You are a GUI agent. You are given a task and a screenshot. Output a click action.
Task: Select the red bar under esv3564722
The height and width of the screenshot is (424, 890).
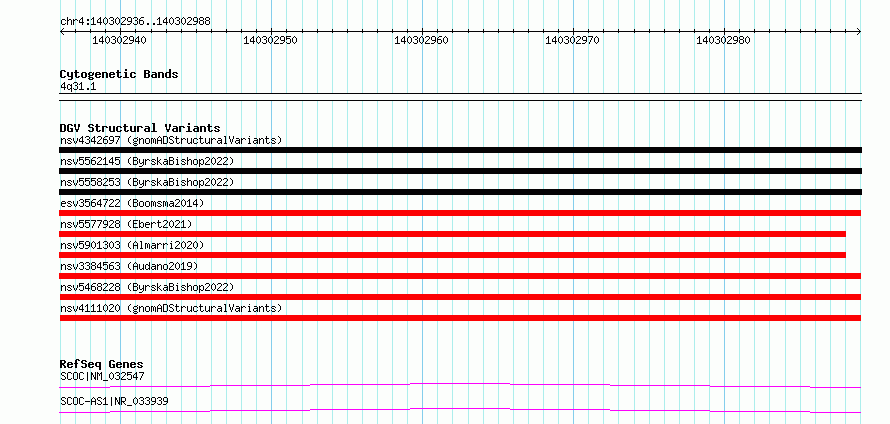click(x=460, y=213)
